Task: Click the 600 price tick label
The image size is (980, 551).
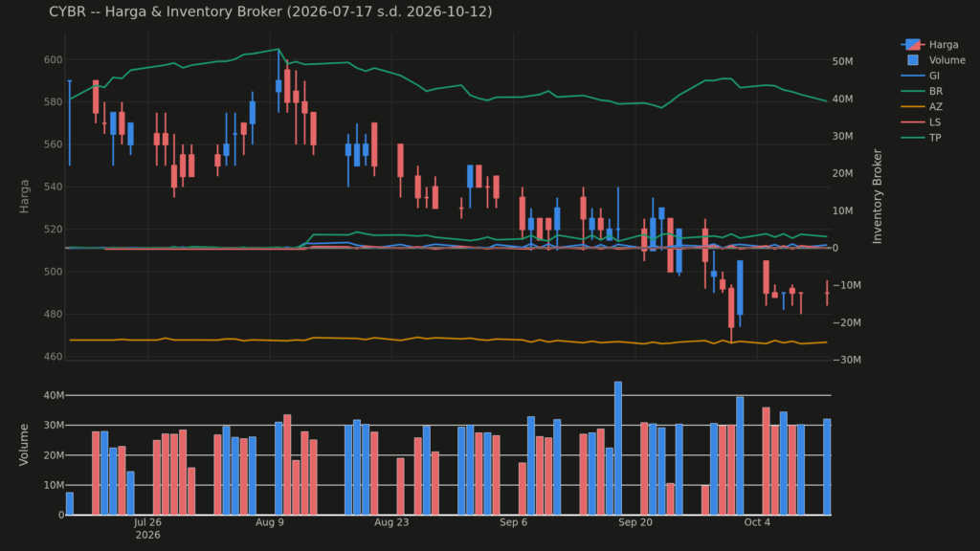Action: coord(54,60)
